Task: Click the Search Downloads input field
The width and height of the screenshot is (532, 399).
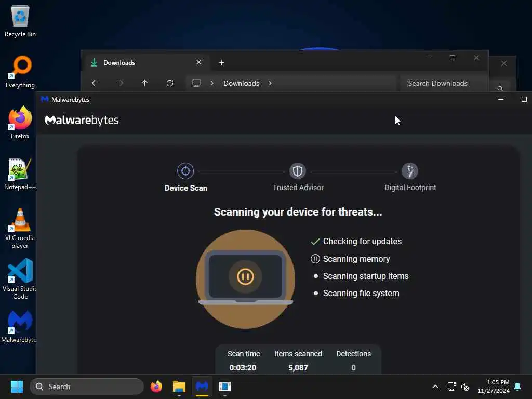Action: (444, 83)
